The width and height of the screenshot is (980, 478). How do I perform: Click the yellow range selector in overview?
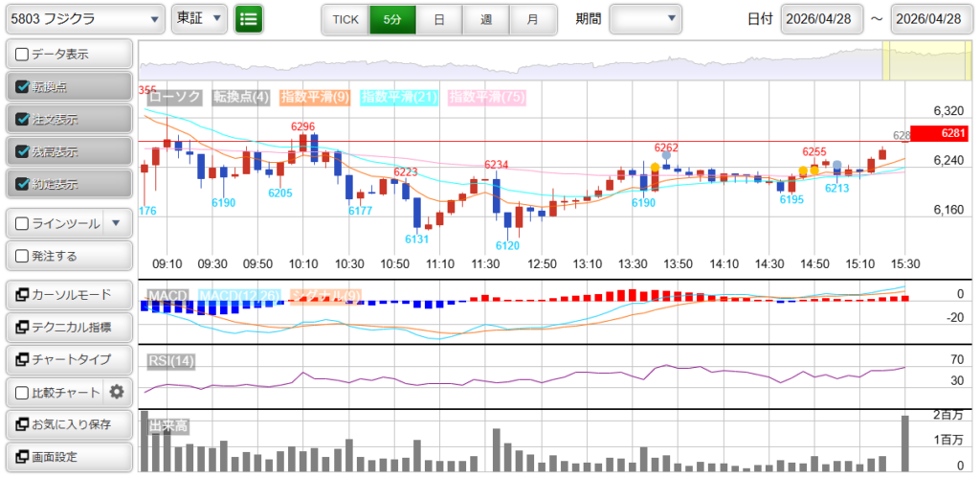click(924, 59)
